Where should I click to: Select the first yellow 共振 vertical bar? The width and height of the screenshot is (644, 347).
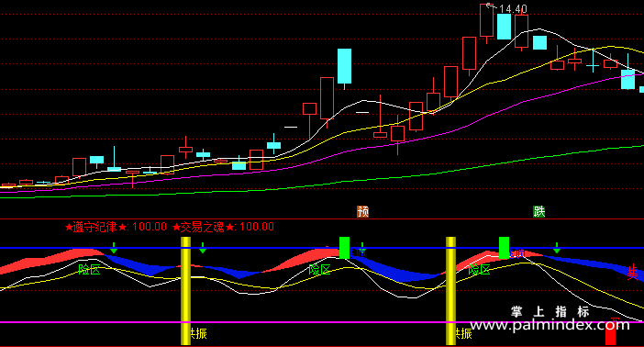[185, 291]
